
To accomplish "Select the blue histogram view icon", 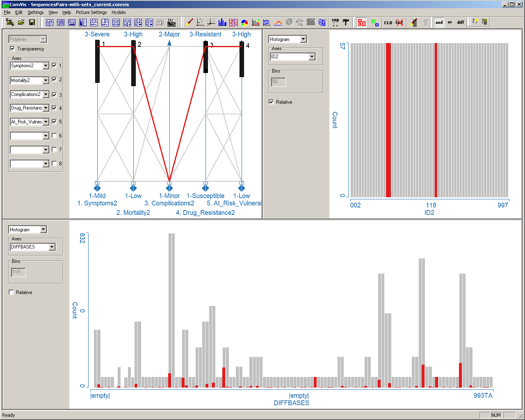I will pos(222,22).
